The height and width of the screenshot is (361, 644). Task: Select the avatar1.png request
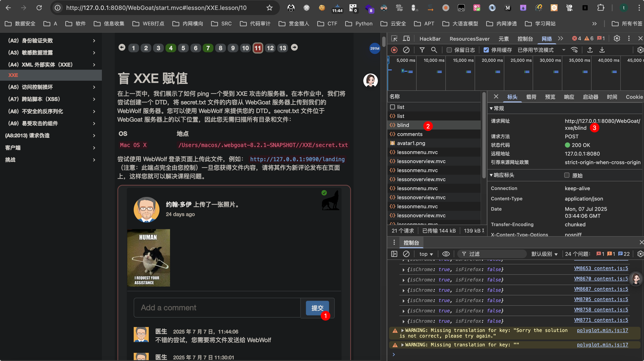click(x=434, y=143)
